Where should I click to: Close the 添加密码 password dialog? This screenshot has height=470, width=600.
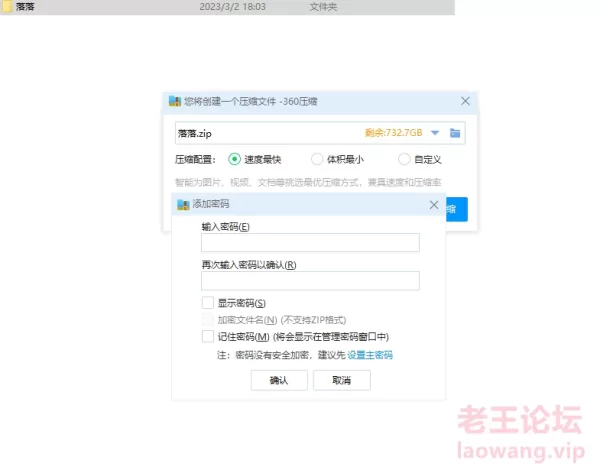click(433, 204)
